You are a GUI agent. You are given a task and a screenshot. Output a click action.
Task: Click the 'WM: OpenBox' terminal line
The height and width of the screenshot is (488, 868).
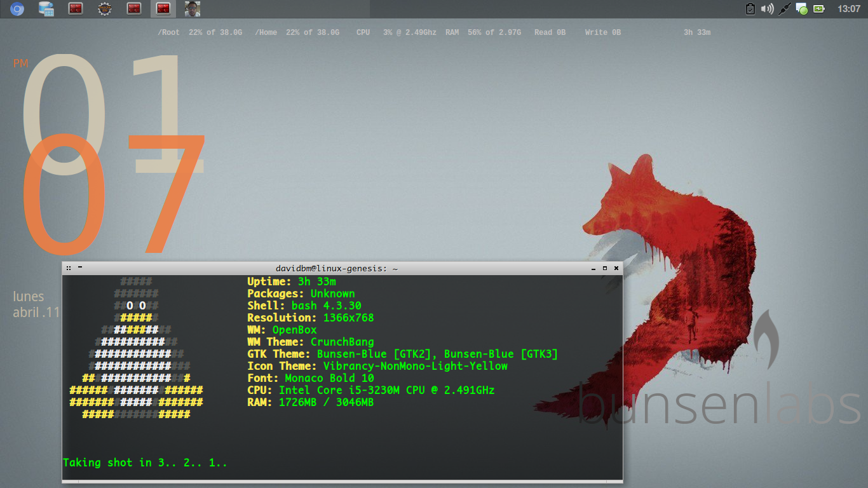[x=282, y=330]
